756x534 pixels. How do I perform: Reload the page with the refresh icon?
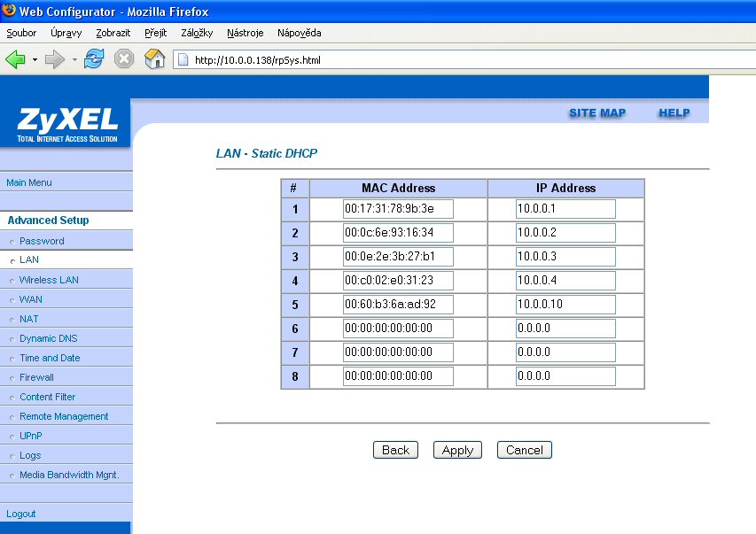95,59
